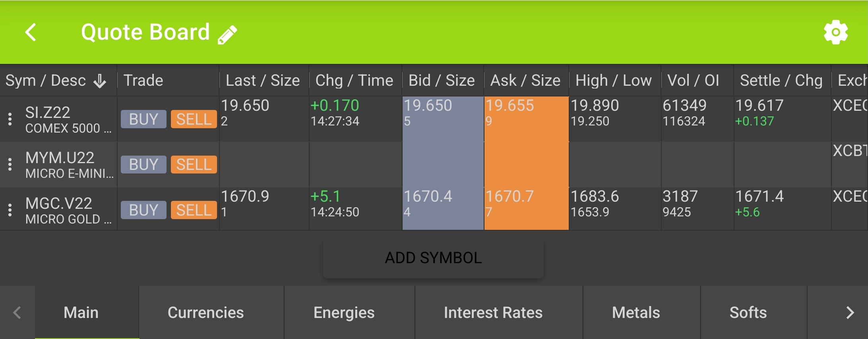This screenshot has width=868, height=339.
Task: Switch to the Energies tab
Action: coord(344,312)
